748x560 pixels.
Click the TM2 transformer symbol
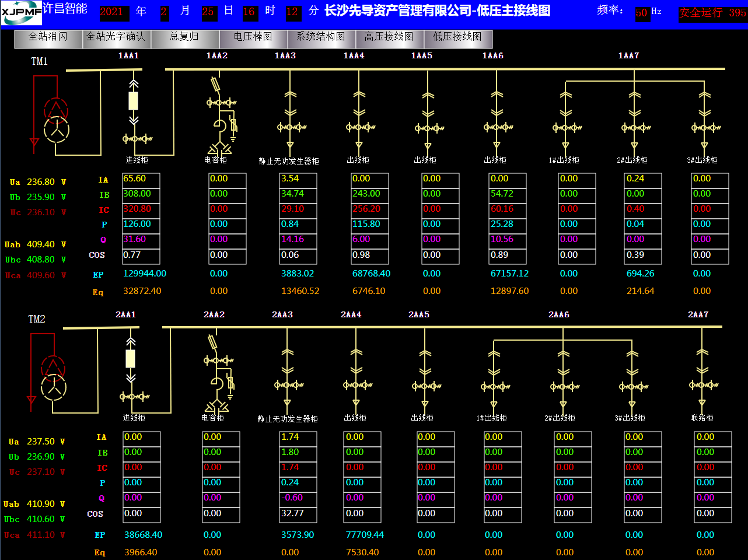[54, 377]
